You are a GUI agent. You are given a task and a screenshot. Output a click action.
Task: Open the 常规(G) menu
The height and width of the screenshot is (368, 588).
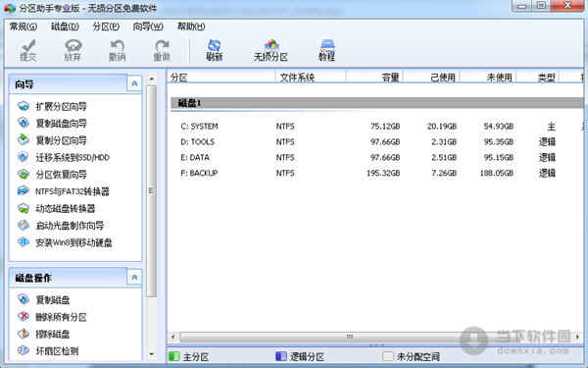tap(24, 26)
